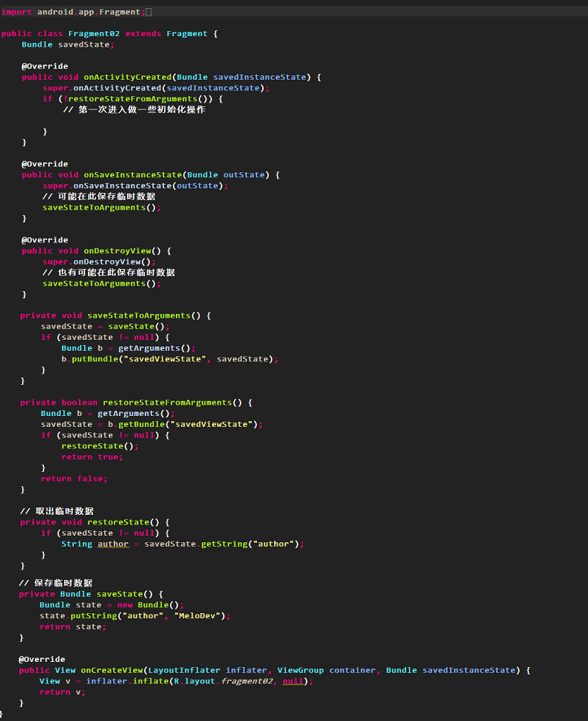The height and width of the screenshot is (721, 588).
Task: Click the 'extends' keyword in class declaration
Action: (143, 33)
